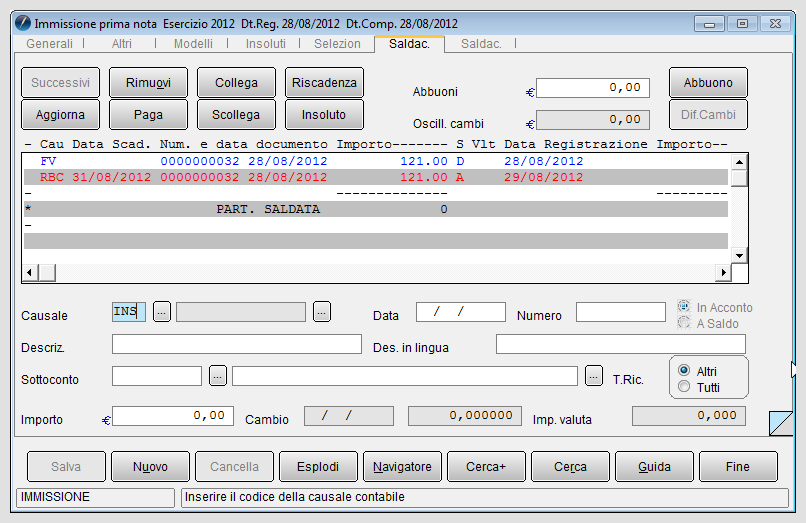
Task: Click the horizontal scrollbar thumb
Action: click(x=47, y=273)
